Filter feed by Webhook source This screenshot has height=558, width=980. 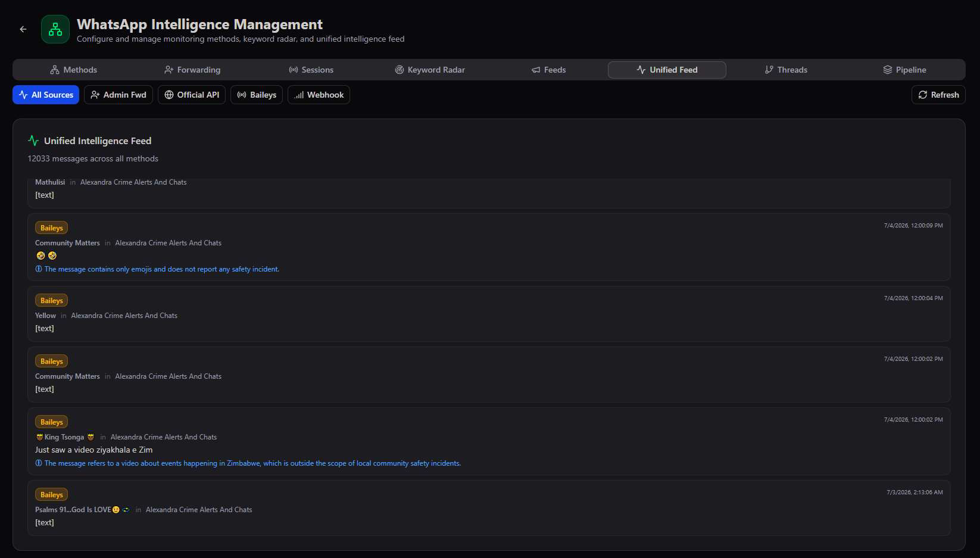tap(319, 95)
